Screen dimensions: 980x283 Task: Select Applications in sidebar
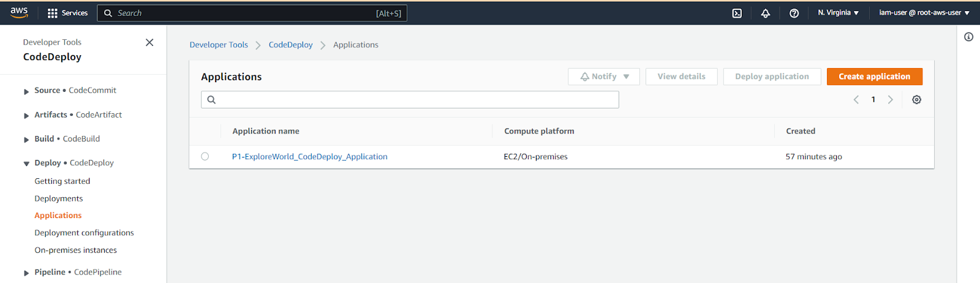coord(58,216)
